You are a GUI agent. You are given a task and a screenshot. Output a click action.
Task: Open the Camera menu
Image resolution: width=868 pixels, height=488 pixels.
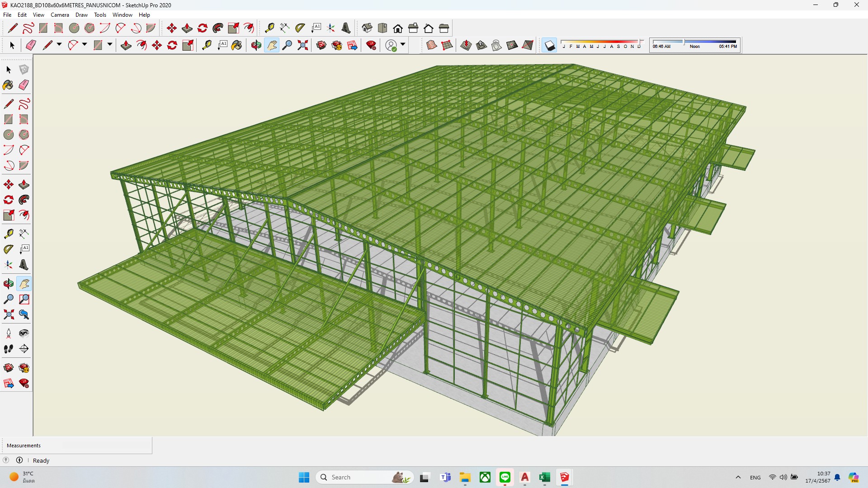[60, 15]
